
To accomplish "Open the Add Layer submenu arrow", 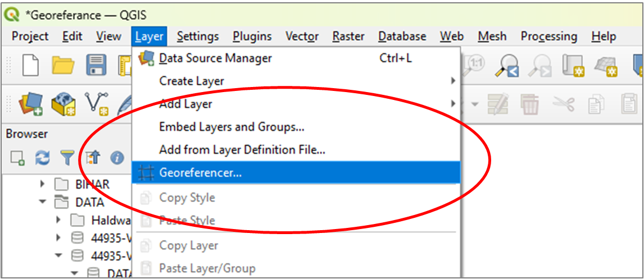I will (453, 103).
